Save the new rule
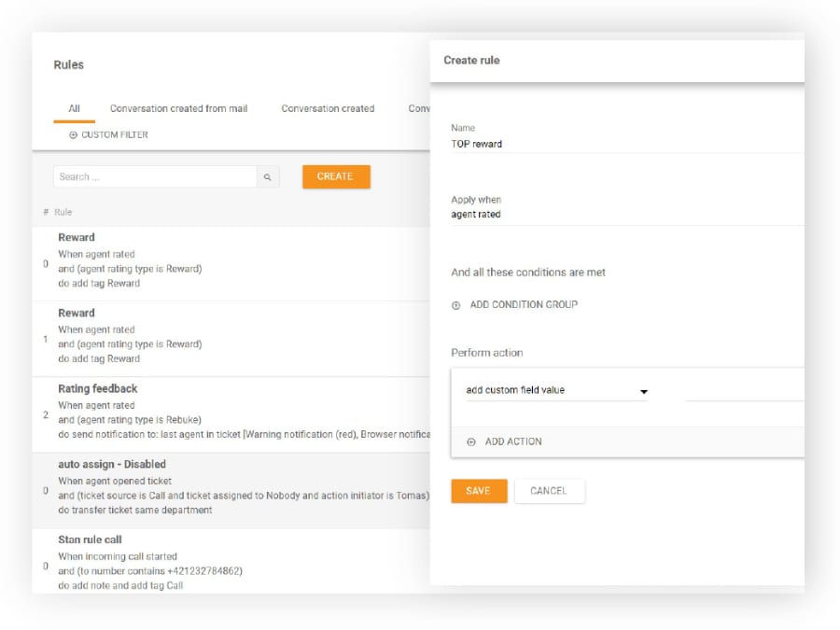The image size is (840, 630). [478, 491]
